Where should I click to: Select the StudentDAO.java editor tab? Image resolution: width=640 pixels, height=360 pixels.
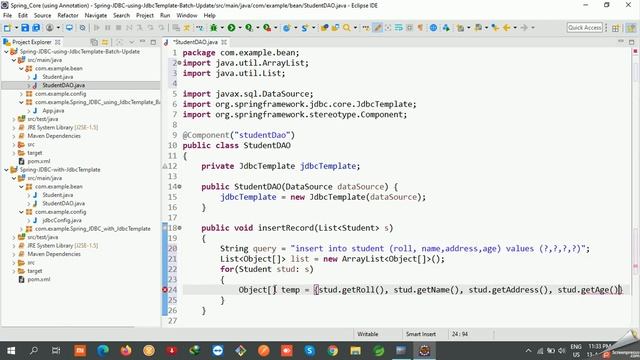pyautogui.click(x=195, y=42)
